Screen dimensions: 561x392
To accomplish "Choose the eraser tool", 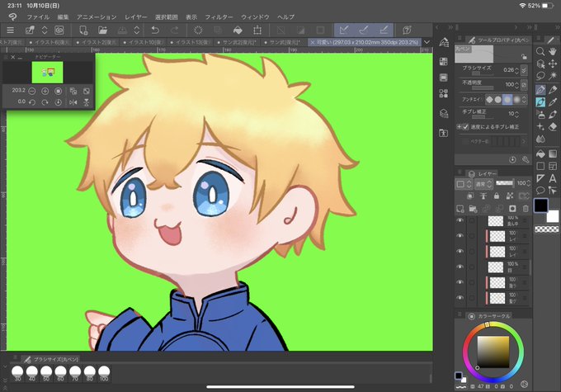I will 553,127.
